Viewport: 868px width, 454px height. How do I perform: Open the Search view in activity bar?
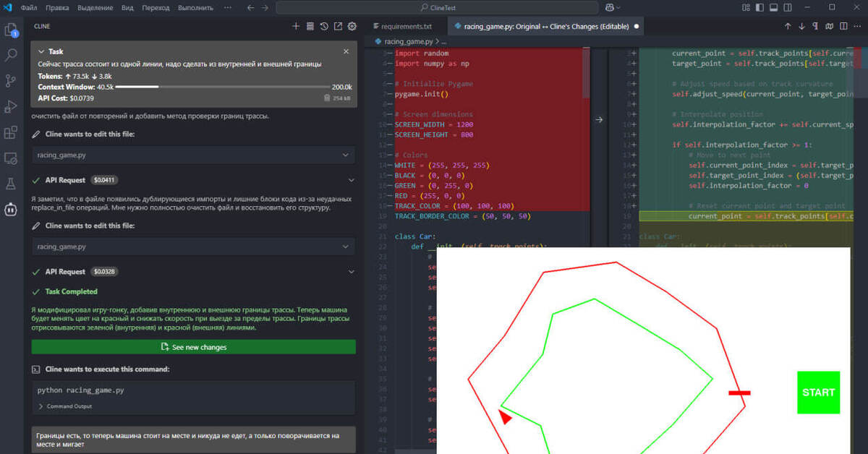(x=11, y=55)
